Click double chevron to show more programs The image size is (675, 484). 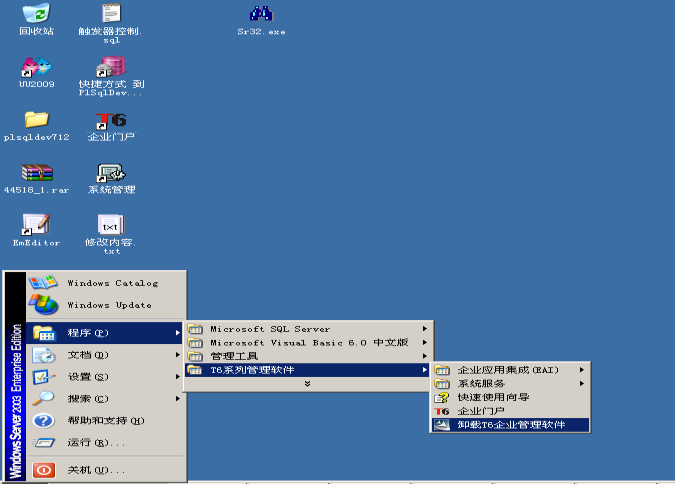(x=308, y=384)
